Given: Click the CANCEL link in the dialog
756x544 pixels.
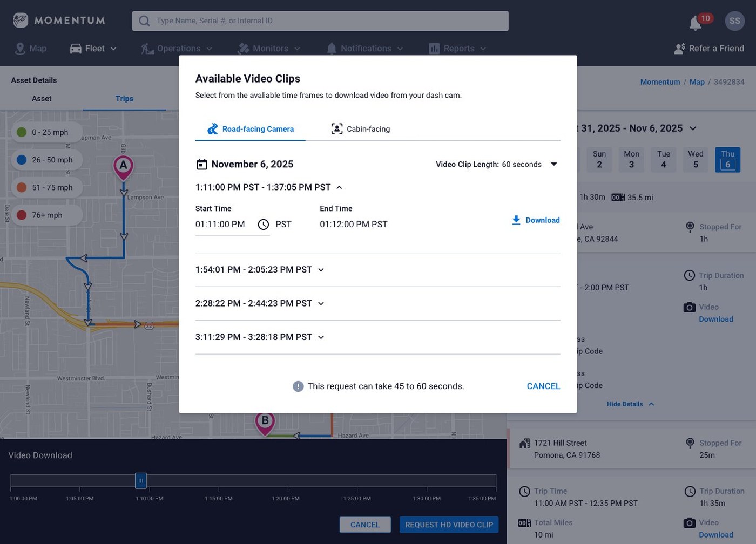Looking at the screenshot, I should coord(543,386).
